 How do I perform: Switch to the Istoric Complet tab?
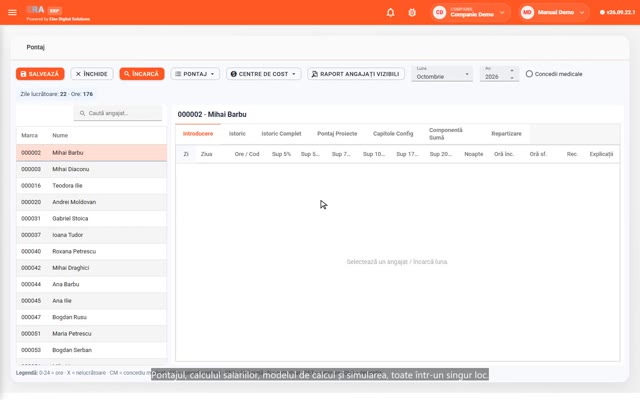(281, 134)
